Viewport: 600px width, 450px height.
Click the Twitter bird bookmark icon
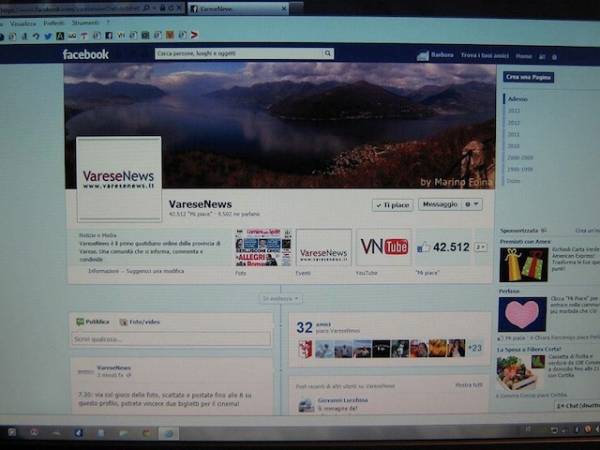point(48,36)
